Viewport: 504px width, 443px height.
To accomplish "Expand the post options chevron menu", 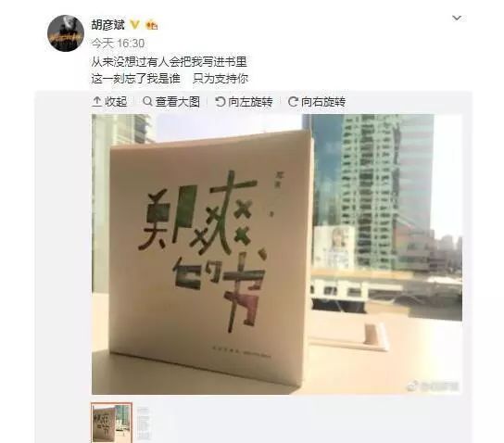I will (457, 18).
